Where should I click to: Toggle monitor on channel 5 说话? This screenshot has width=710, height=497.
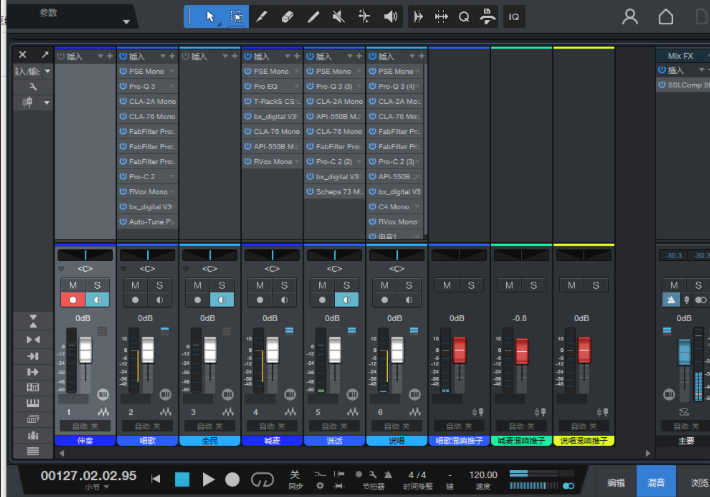pyautogui.click(x=346, y=300)
